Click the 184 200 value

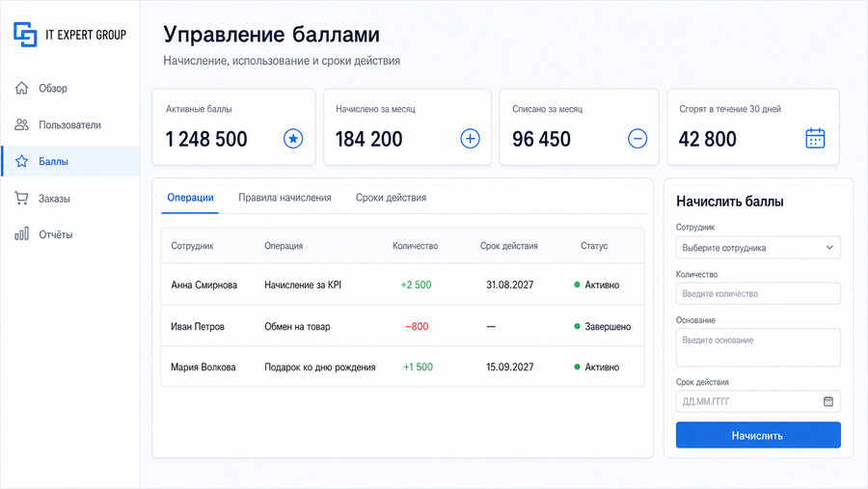(368, 139)
